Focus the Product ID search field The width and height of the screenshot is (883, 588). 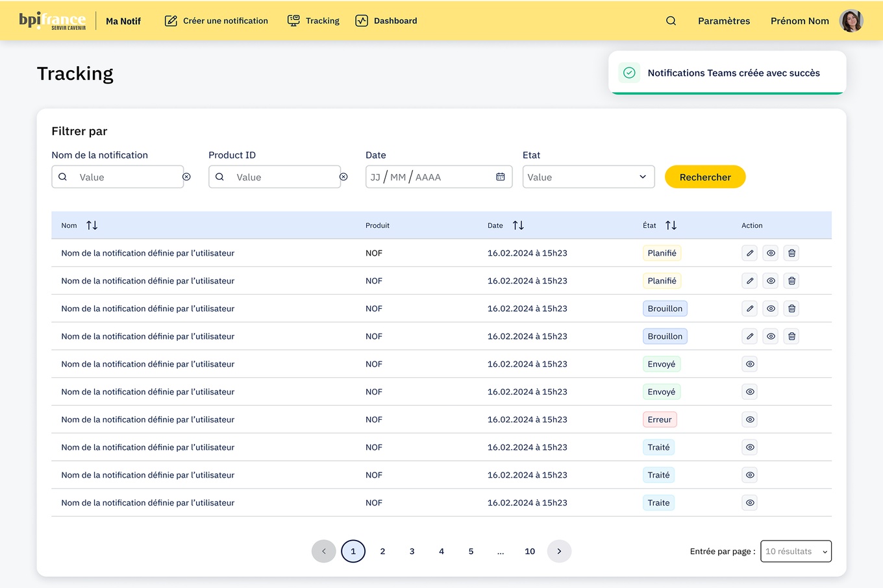coord(275,177)
